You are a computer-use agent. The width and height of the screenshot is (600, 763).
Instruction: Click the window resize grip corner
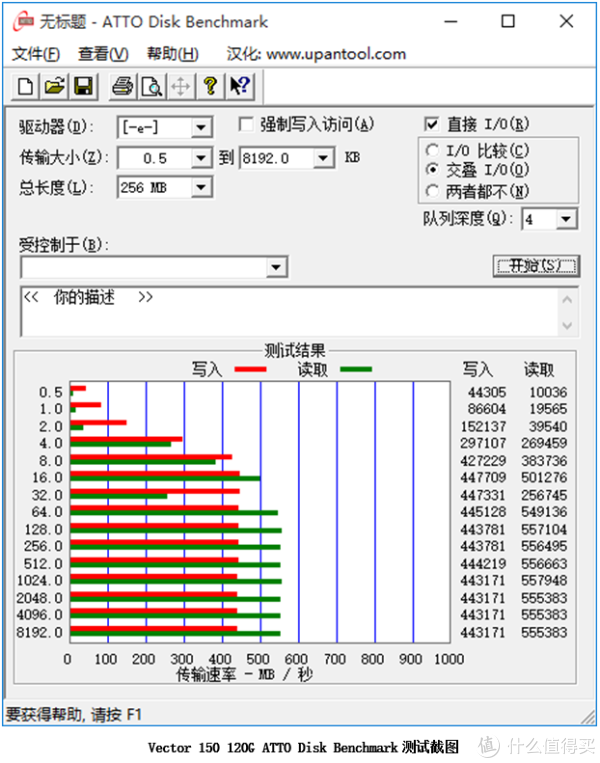click(x=588, y=717)
